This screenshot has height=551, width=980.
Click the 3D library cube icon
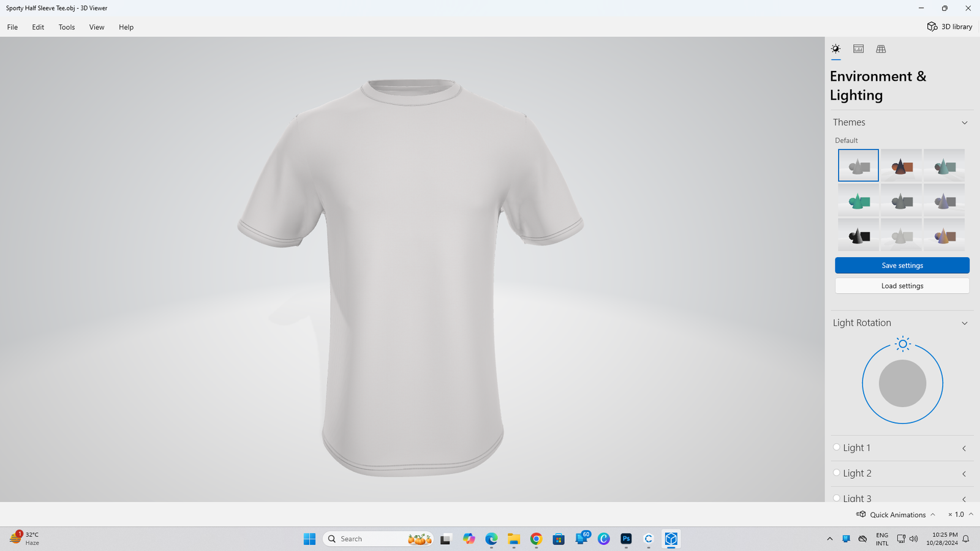point(932,27)
